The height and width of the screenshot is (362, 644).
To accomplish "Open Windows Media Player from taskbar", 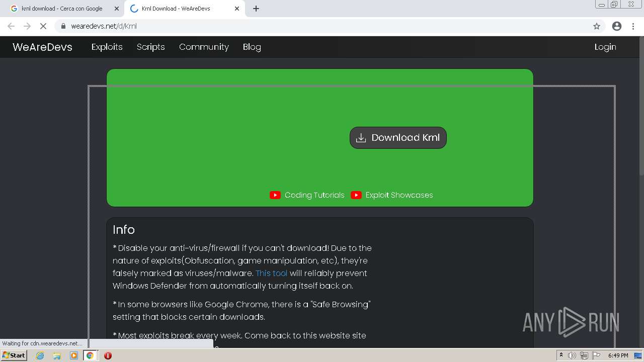I will coord(74,355).
